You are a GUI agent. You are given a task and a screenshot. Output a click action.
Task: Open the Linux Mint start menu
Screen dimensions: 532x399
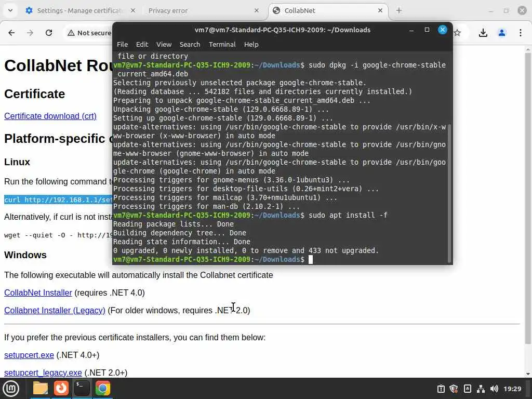click(x=11, y=389)
